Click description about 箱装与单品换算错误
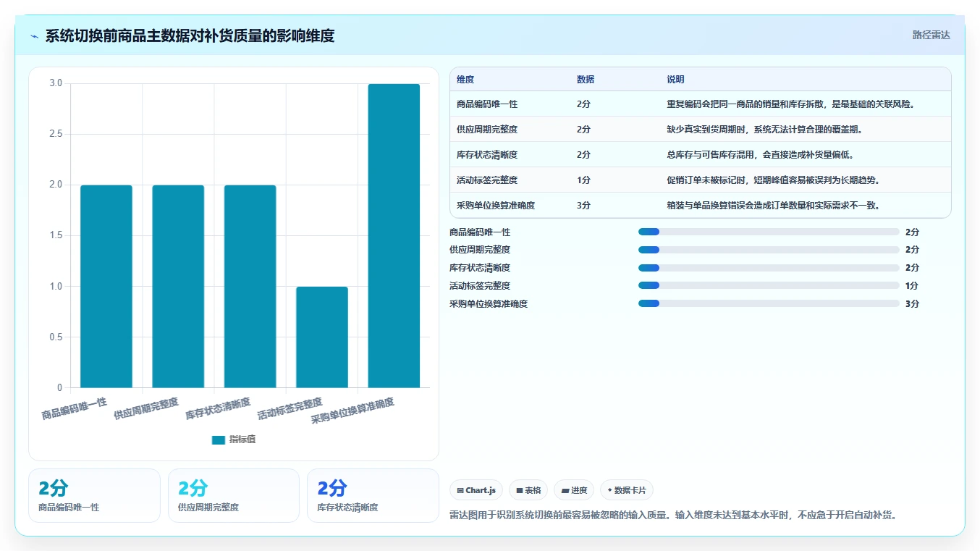The height and width of the screenshot is (551, 980). (773, 206)
